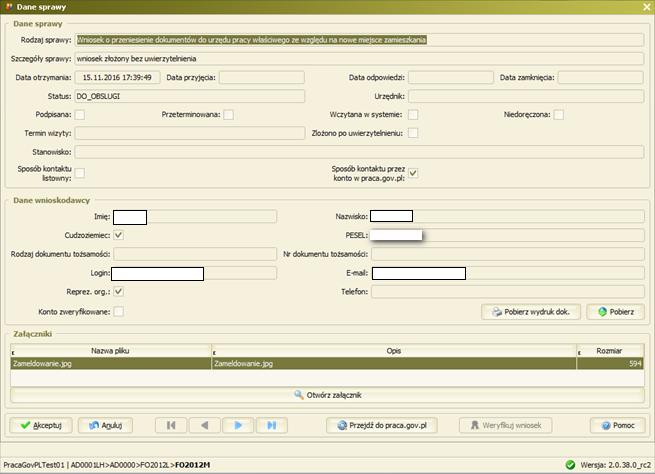Sort by Opis column header
The height and width of the screenshot is (474, 655).
point(394,351)
